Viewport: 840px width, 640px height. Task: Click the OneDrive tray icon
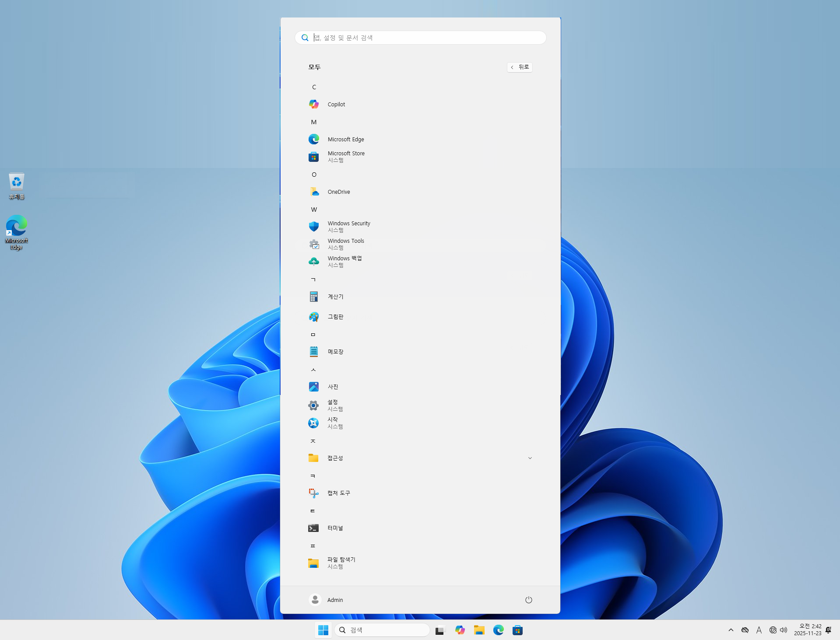[745, 630]
